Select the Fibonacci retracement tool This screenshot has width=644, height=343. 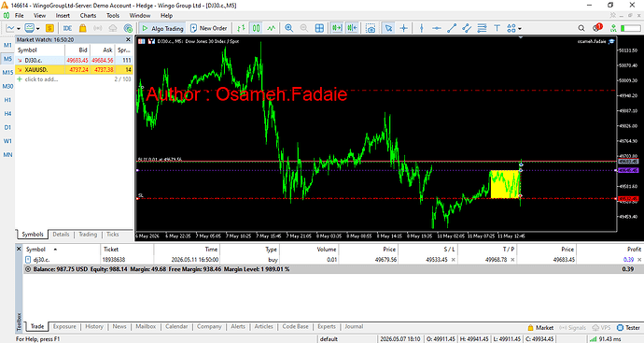pyautogui.click(x=482, y=28)
